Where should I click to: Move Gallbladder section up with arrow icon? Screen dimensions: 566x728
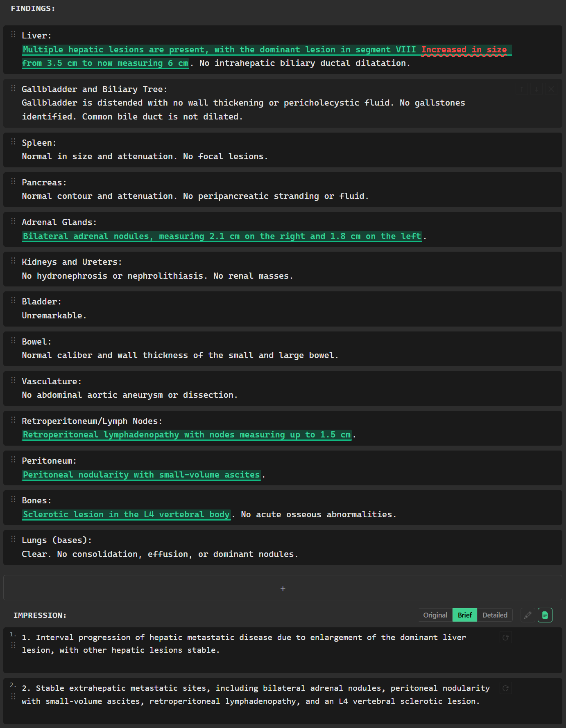tap(521, 89)
